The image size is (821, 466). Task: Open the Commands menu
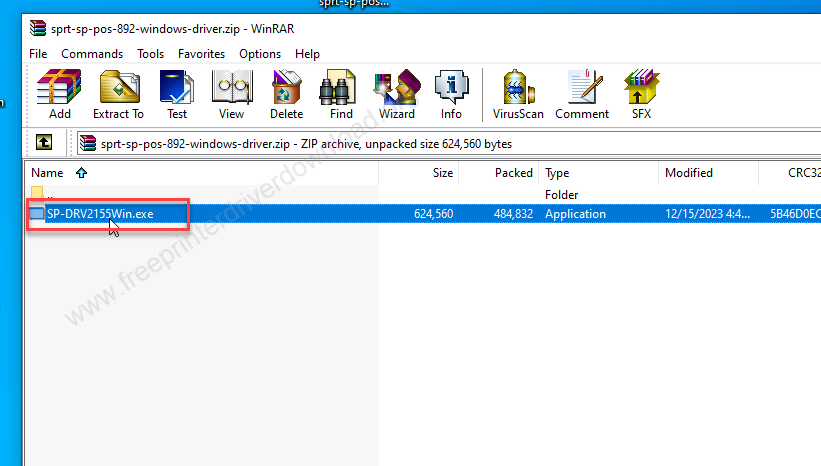[92, 54]
